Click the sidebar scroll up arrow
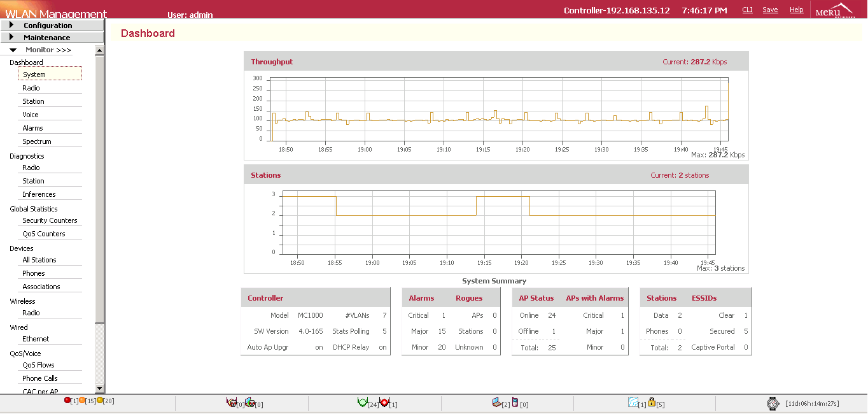Screen dimensions: 868x414 pos(99,50)
